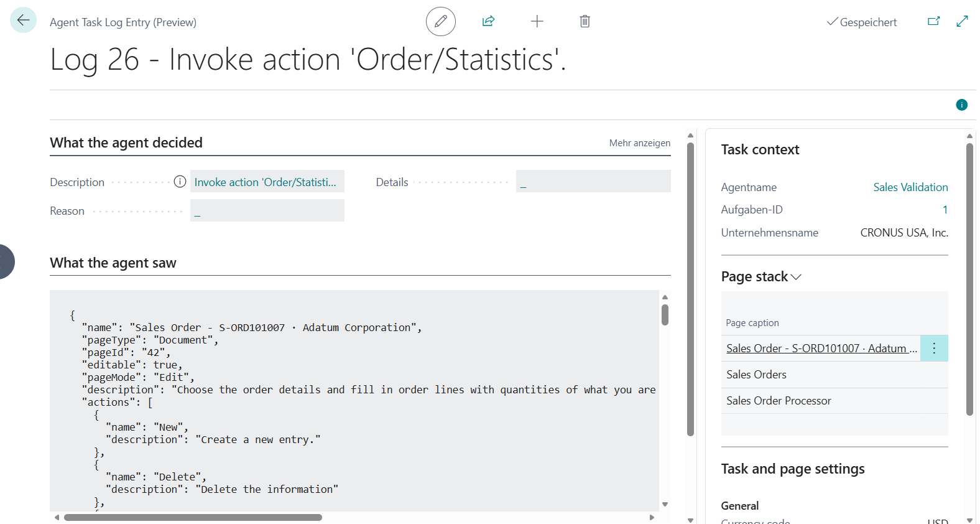The image size is (980, 524).
Task: Open row menu for Sales Order S-ORD101007
Action: click(x=934, y=349)
